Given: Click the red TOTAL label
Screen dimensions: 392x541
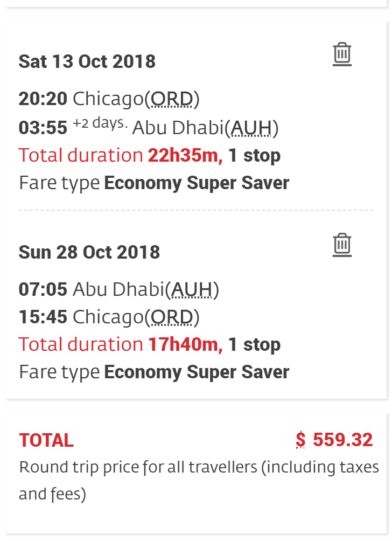Looking at the screenshot, I should [46, 441].
